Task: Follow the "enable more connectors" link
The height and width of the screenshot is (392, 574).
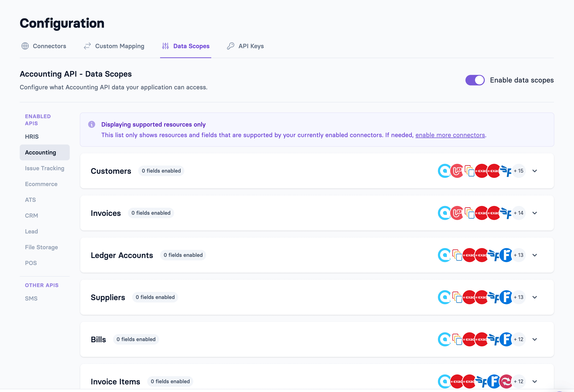Action: pyautogui.click(x=450, y=135)
